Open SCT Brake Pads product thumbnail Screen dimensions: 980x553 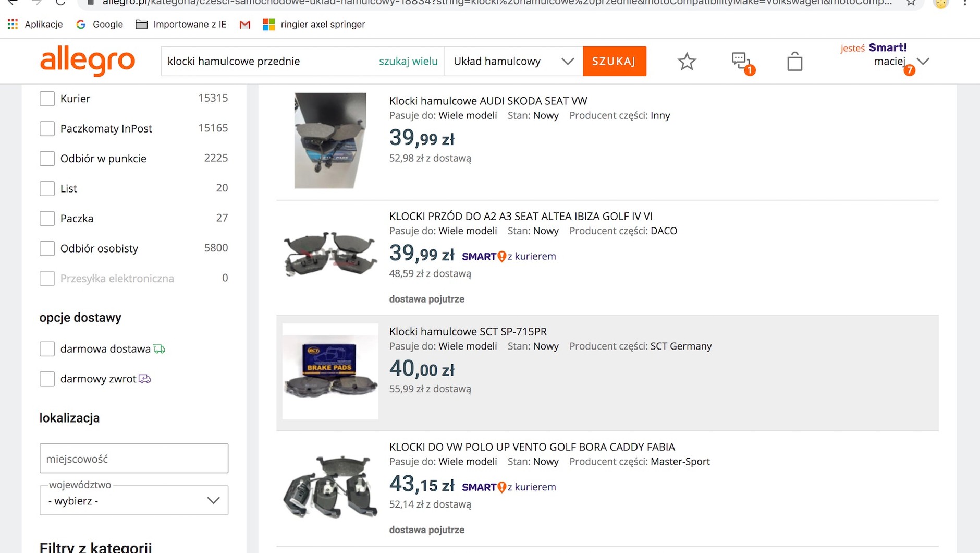(330, 371)
